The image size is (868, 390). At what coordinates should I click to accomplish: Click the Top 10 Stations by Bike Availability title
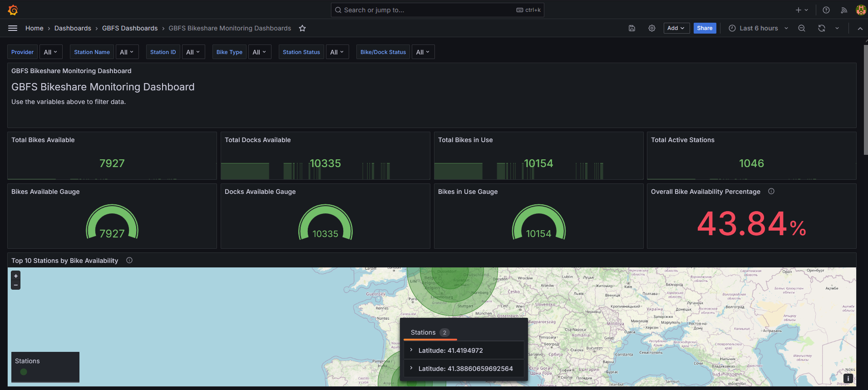pos(64,261)
